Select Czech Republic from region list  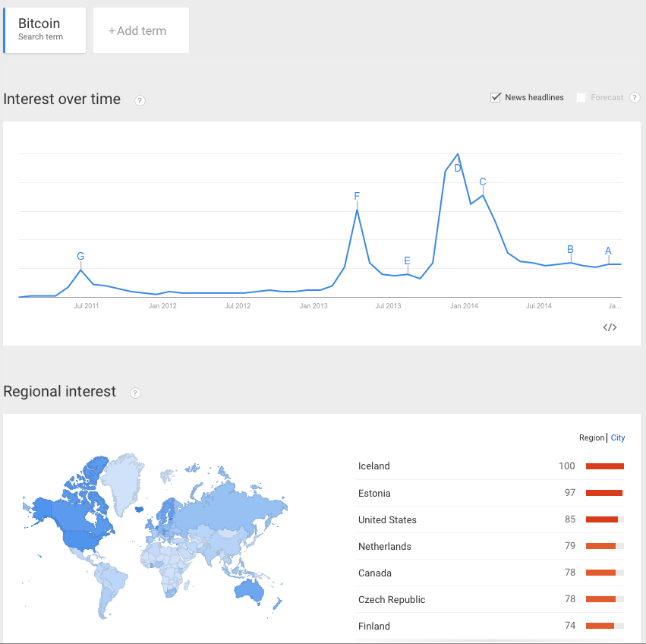(392, 600)
